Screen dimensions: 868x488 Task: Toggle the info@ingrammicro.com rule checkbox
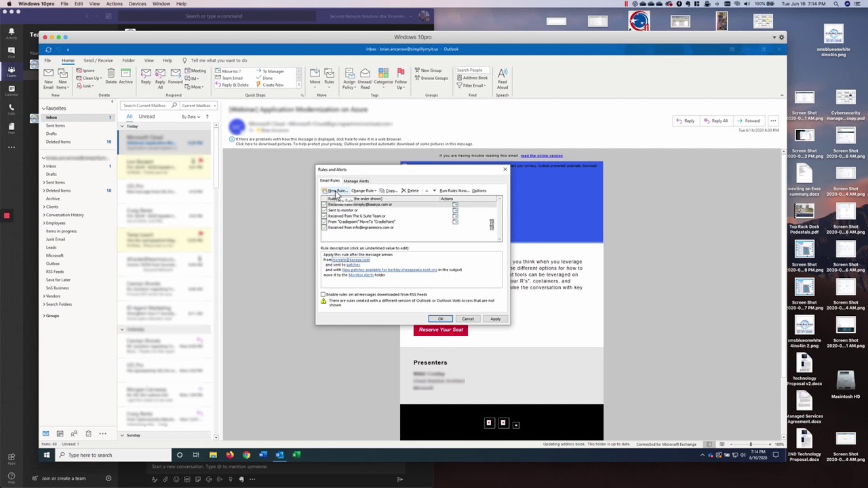coord(323,228)
